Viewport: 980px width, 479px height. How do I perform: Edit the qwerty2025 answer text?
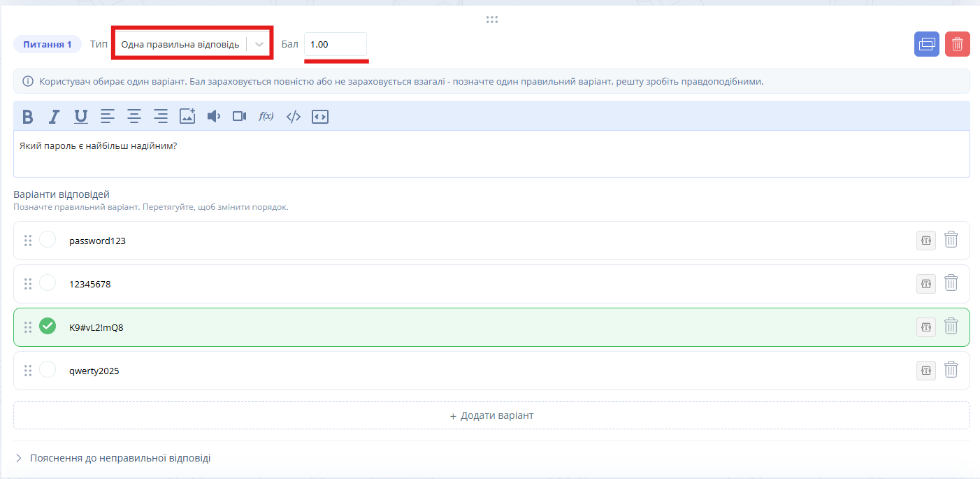pyautogui.click(x=94, y=371)
